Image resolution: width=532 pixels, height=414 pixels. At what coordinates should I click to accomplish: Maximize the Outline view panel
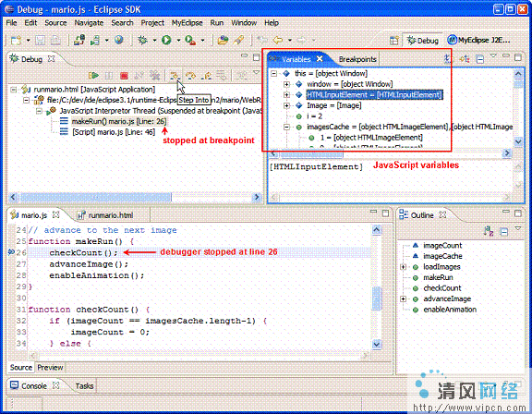point(518,213)
